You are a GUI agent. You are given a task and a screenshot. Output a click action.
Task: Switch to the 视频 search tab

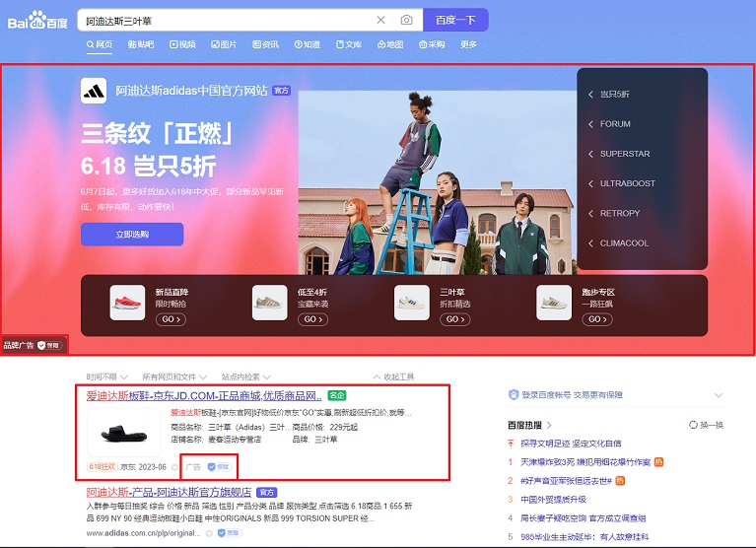181,44
